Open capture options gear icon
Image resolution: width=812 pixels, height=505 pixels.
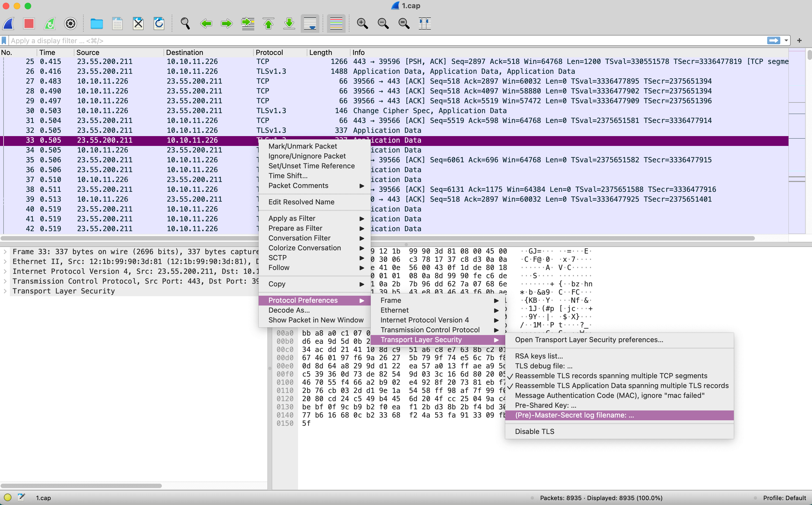tap(71, 24)
